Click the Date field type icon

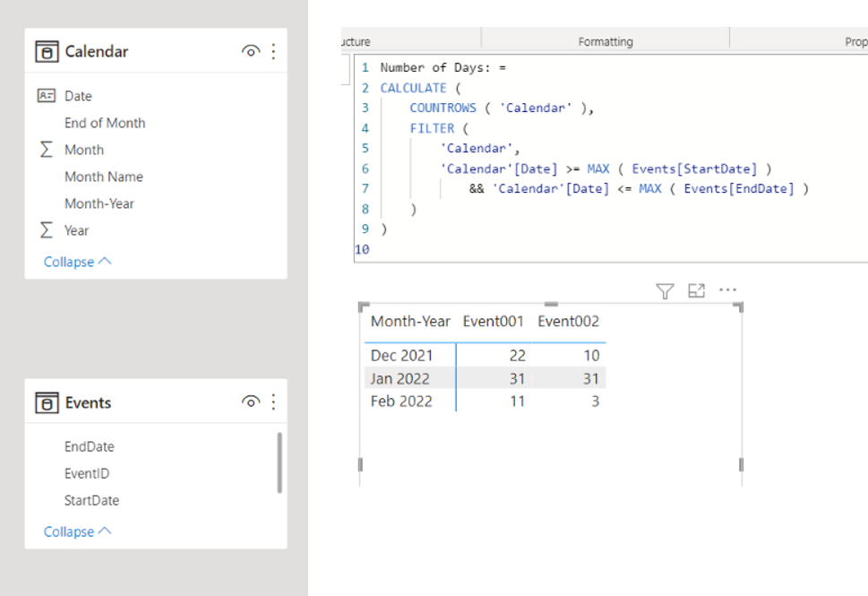click(46, 96)
